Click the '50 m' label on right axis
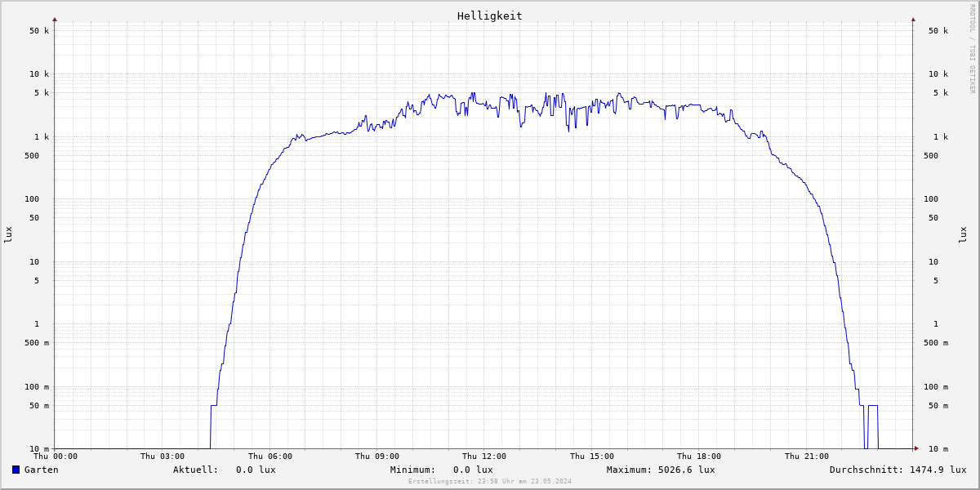The image size is (980, 490). click(x=938, y=406)
